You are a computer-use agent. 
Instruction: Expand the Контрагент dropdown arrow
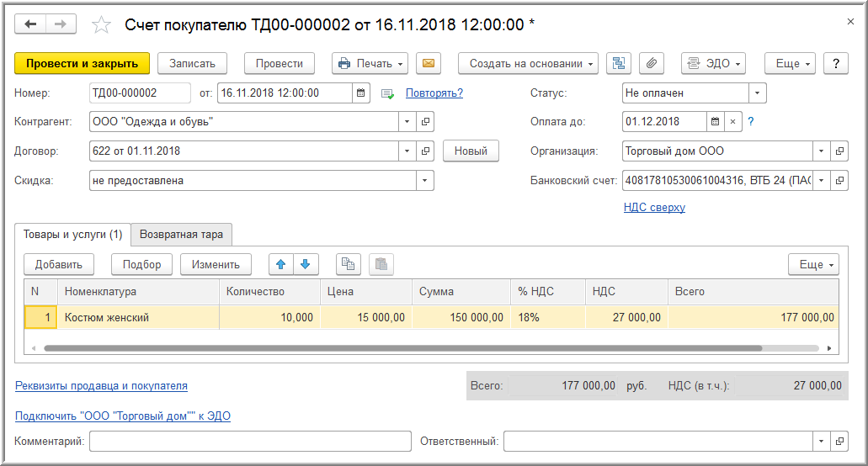(407, 122)
